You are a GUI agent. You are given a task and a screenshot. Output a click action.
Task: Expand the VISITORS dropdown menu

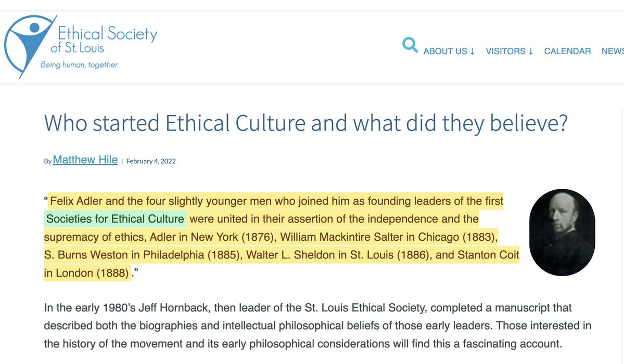(509, 51)
